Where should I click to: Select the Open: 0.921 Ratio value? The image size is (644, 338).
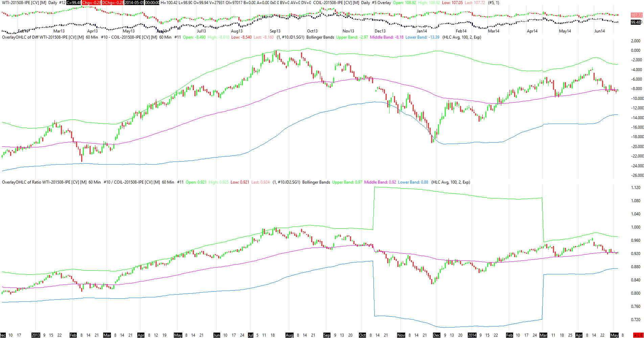coord(196,182)
